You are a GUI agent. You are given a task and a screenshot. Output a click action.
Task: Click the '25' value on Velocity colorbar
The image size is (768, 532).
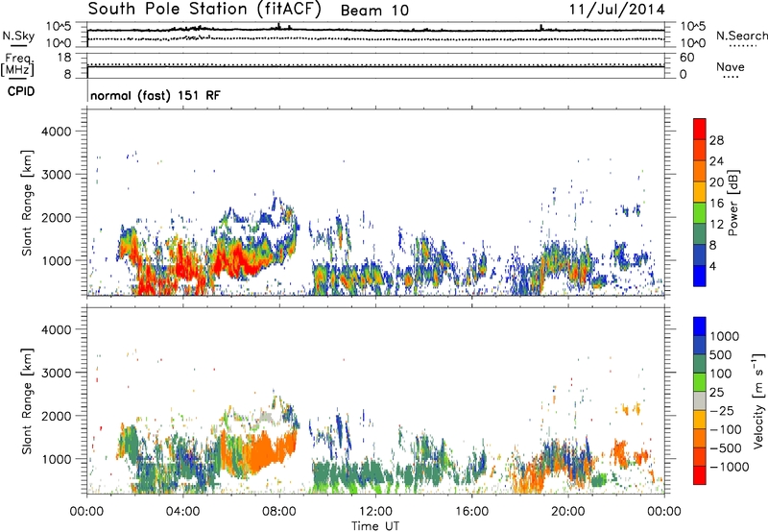coord(717,393)
